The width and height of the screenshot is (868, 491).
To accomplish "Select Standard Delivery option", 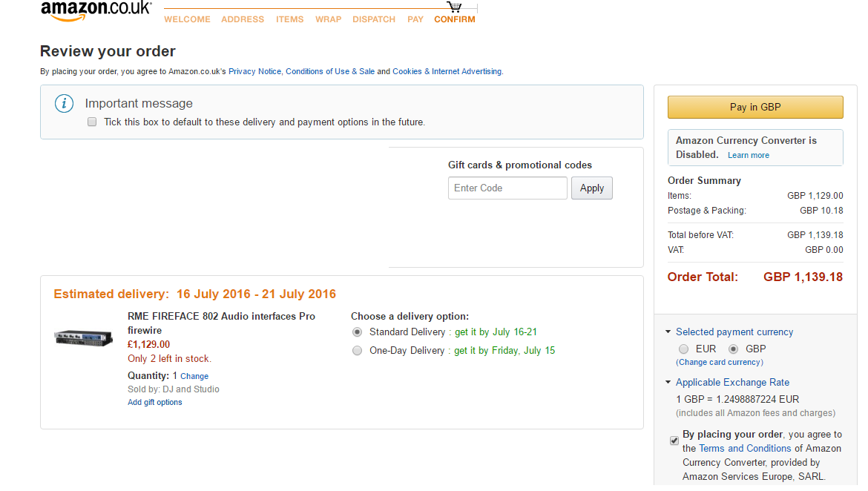I will pos(358,332).
